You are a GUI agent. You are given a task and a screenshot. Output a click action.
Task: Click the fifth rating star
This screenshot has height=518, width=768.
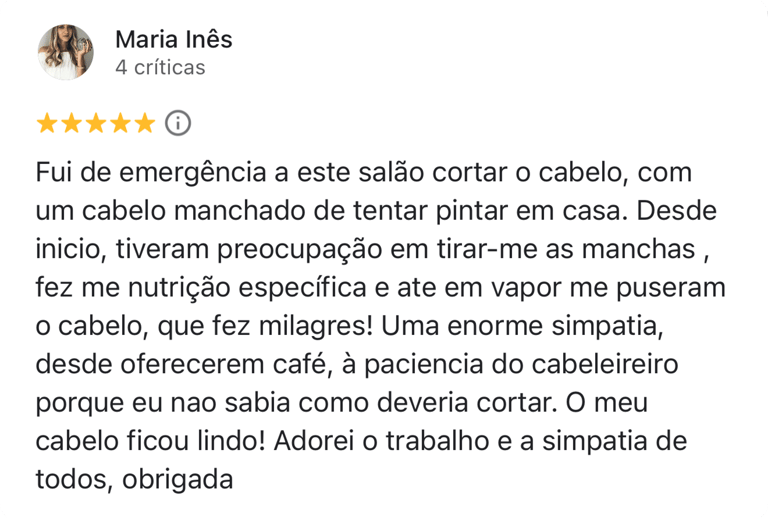click(145, 124)
